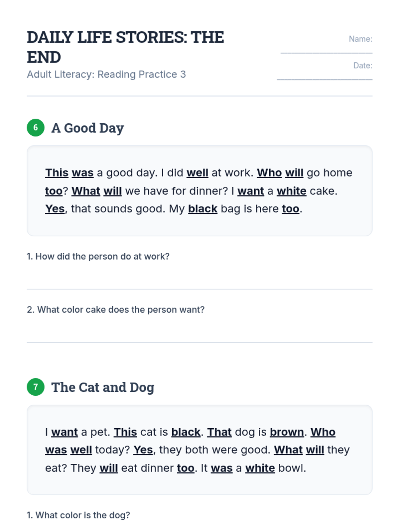Click the underlined word 'This' in story 6
The image size is (399, 532).
click(x=57, y=173)
